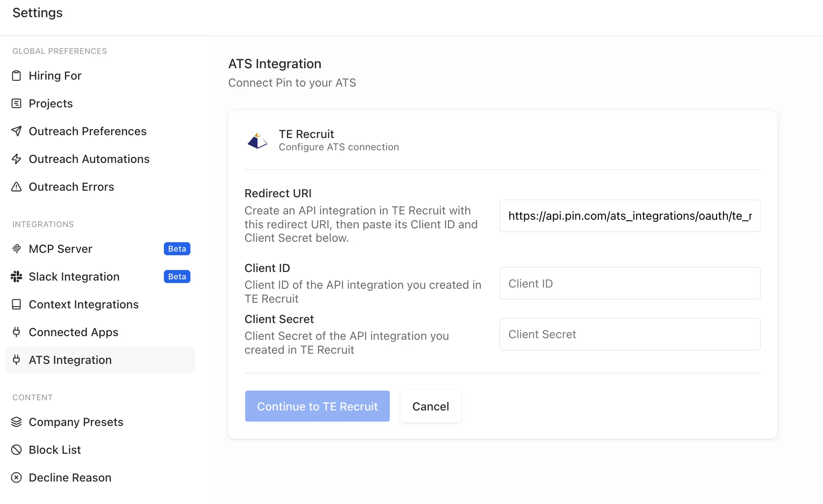Viewport: 823px width, 504px height.
Task: Open the Block List page
Action: click(x=101, y=450)
